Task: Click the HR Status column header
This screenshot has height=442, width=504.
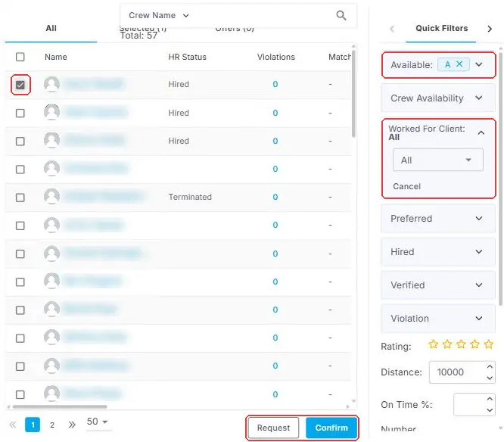Action: pos(188,57)
